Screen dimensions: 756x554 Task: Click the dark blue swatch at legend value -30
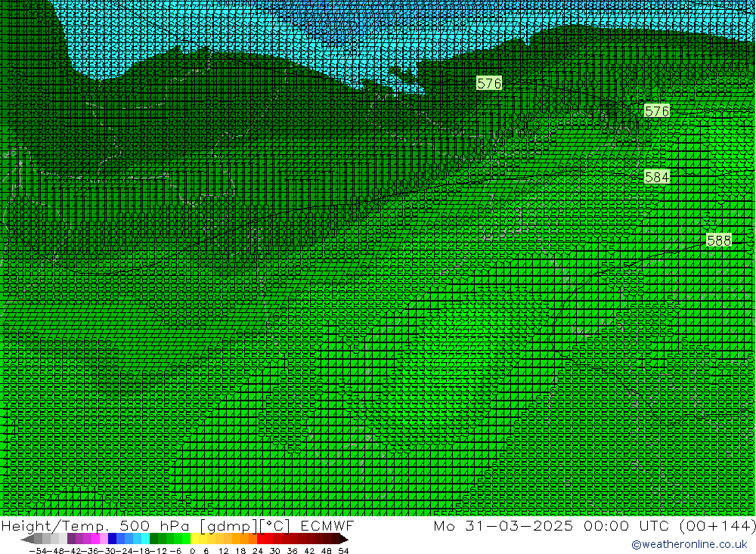coord(112,539)
